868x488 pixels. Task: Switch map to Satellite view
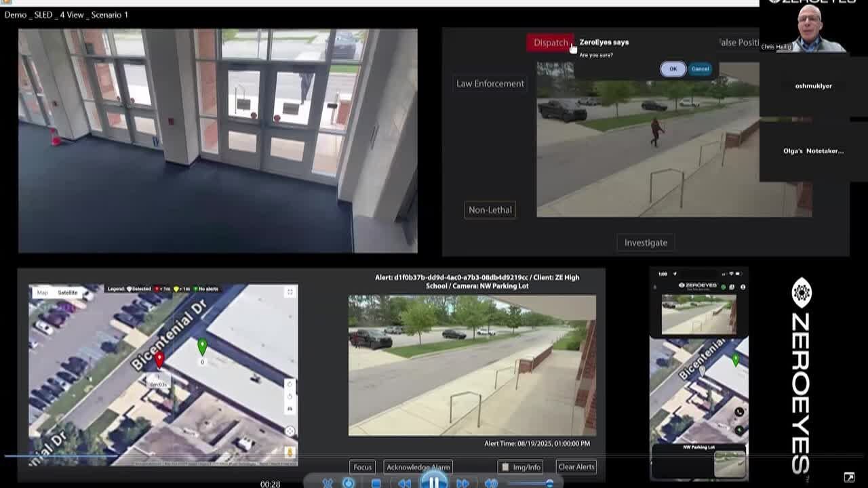[67, 292]
